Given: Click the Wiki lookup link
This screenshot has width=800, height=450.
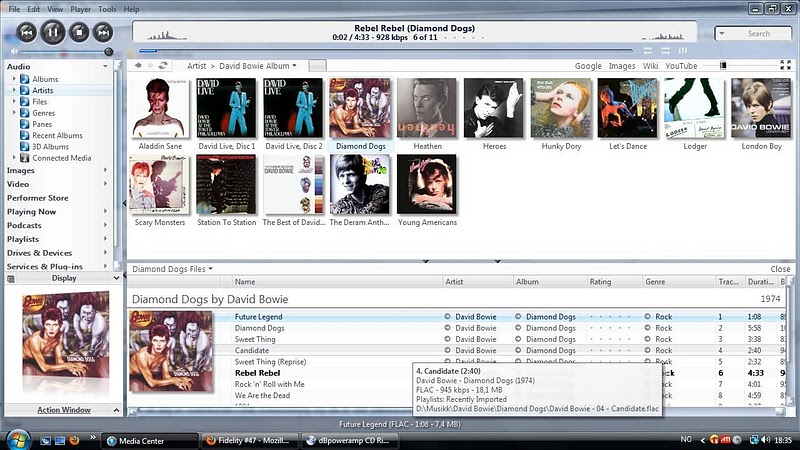Looking at the screenshot, I should coord(650,66).
